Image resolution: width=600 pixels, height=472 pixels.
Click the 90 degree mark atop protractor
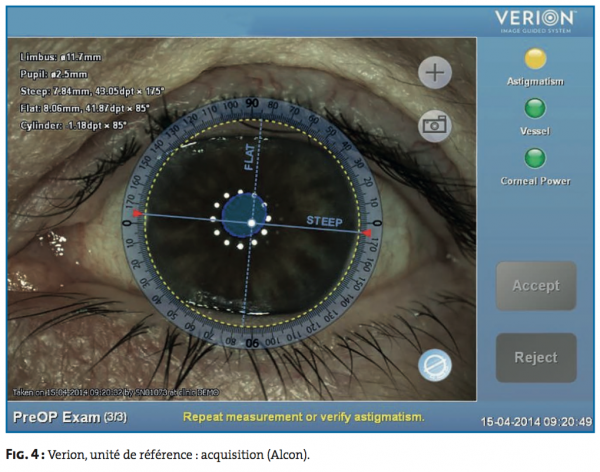pos(253,103)
